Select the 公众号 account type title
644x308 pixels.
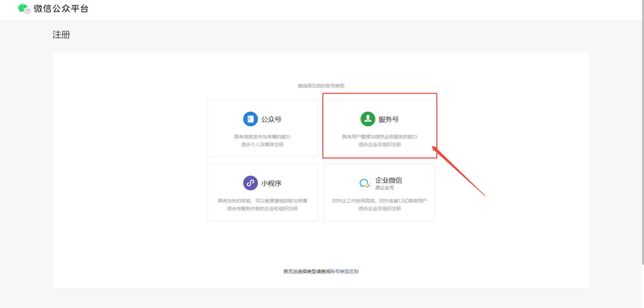tap(271, 119)
